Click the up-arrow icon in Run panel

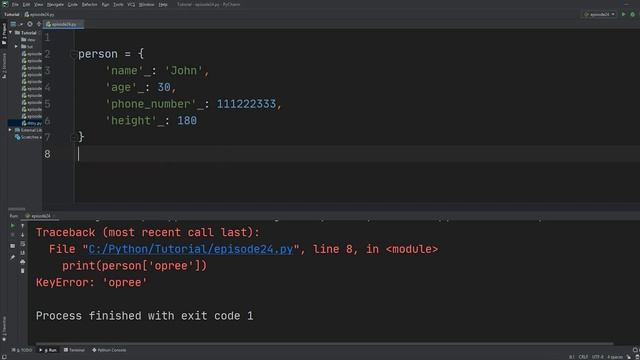[22, 226]
